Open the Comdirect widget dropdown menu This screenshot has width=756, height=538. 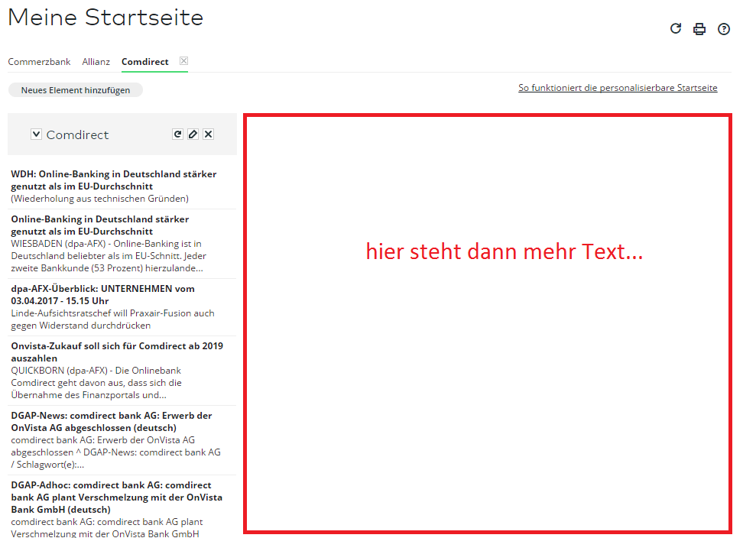pyautogui.click(x=35, y=134)
